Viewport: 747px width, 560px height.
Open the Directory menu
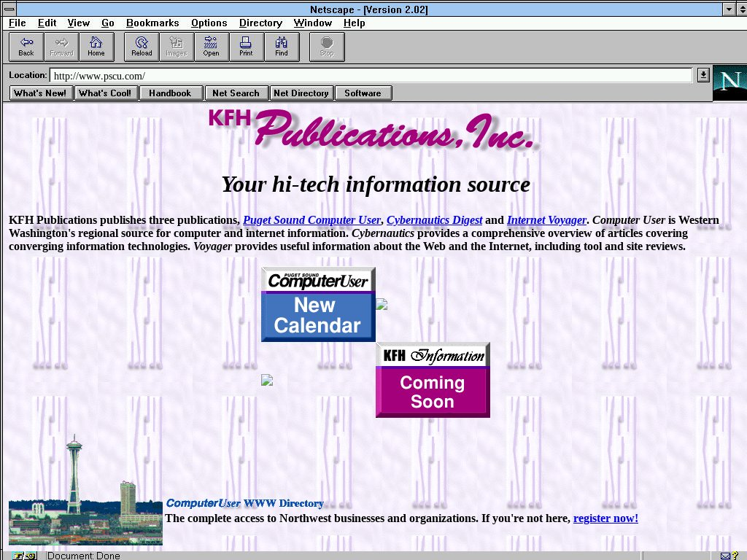pyautogui.click(x=260, y=23)
